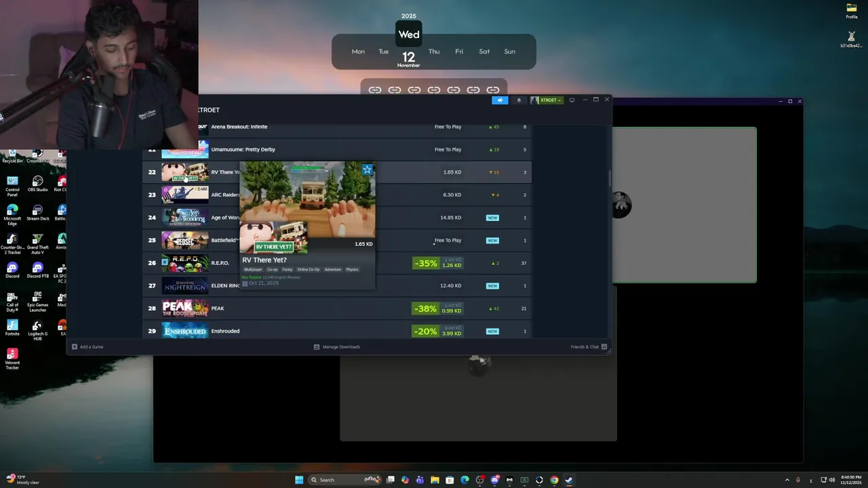Open Epic Games Launcher desktop shortcut
Viewport: 868px width, 488px height.
coord(37,302)
